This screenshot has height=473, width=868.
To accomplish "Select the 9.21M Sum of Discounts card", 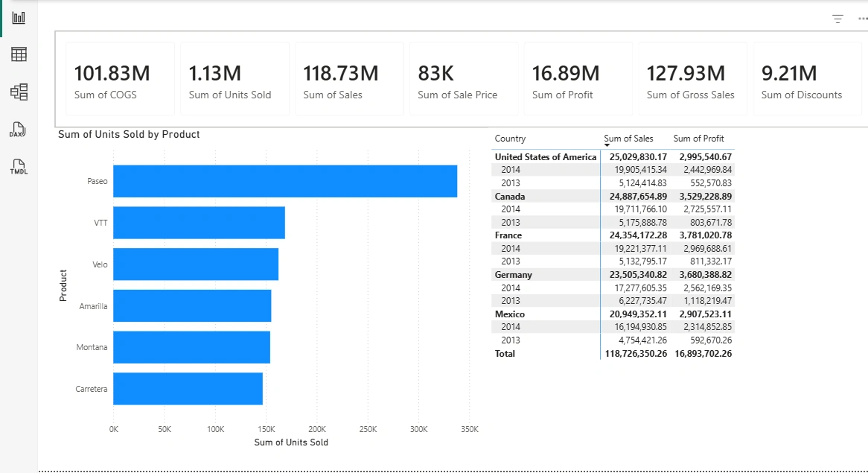I will (808, 79).
